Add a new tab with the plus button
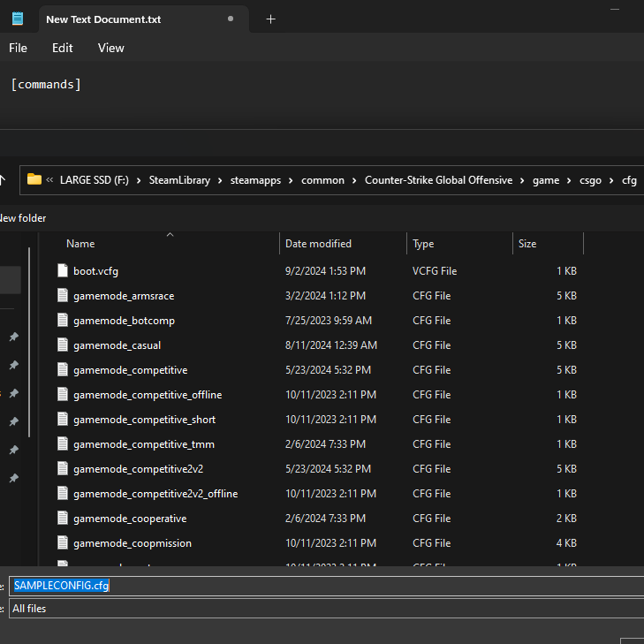644x644 pixels. click(x=270, y=19)
